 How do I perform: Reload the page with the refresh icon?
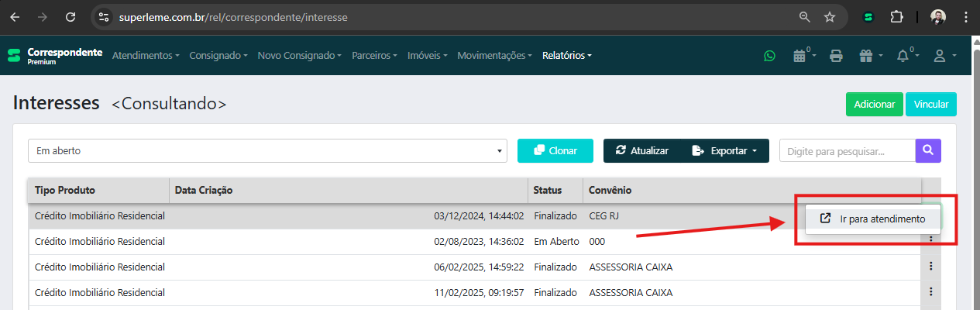point(70,16)
